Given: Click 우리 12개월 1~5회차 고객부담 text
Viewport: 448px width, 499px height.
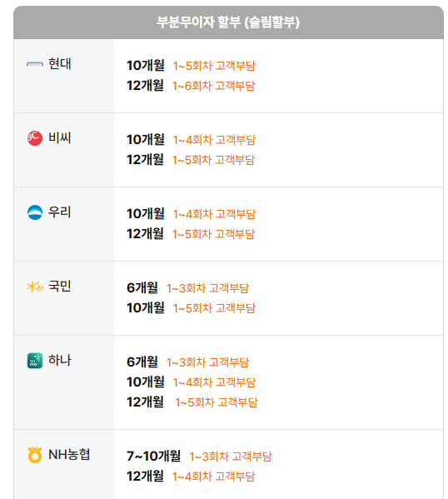Looking at the screenshot, I should 191,233.
